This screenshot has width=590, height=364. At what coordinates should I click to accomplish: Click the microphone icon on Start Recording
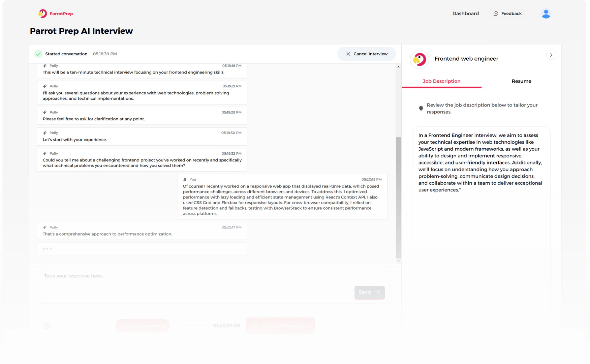[x=122, y=326]
